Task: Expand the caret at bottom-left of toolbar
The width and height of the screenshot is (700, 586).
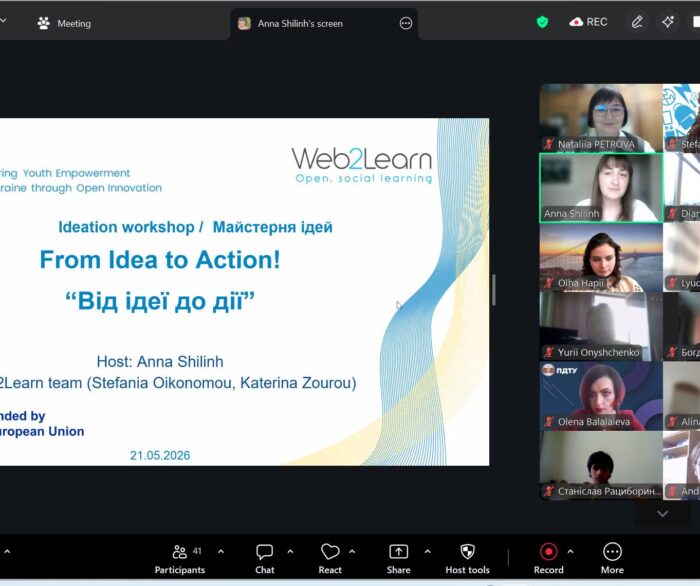Action: pyautogui.click(x=7, y=552)
